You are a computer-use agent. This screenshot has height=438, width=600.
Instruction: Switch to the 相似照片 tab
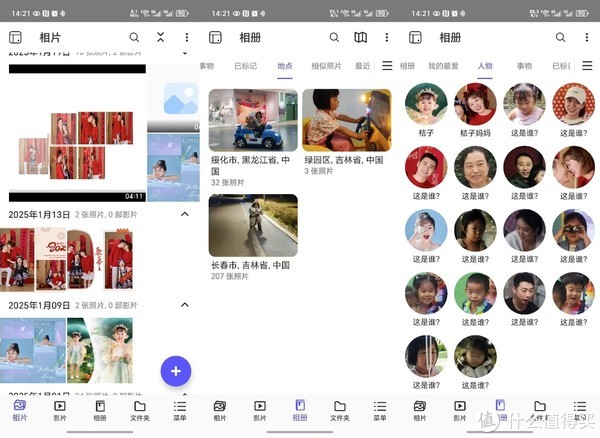tap(326, 66)
